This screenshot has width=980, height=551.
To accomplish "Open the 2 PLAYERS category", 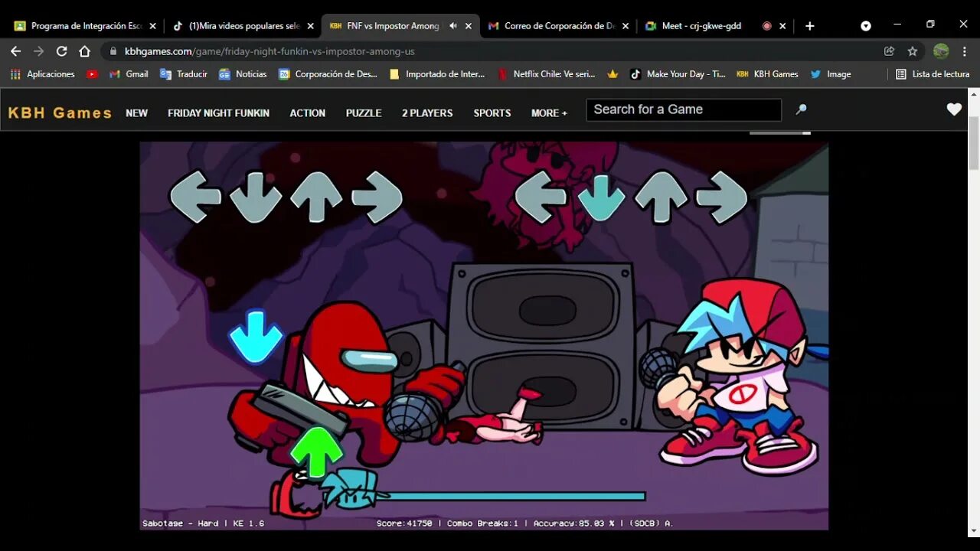I will 427,112.
